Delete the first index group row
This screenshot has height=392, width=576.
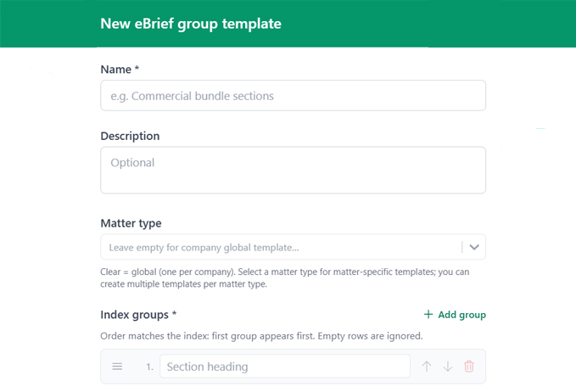click(469, 367)
